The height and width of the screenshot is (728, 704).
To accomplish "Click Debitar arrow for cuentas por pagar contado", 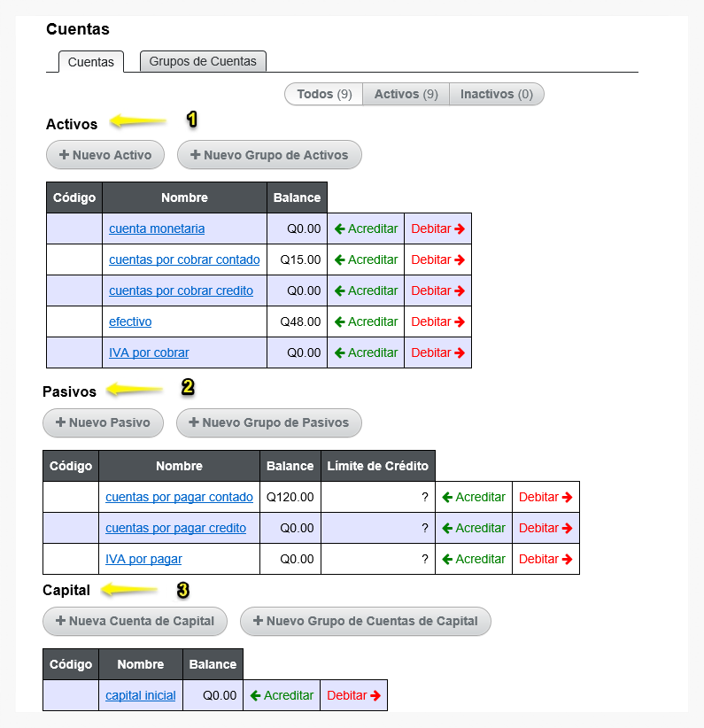I will (567, 497).
